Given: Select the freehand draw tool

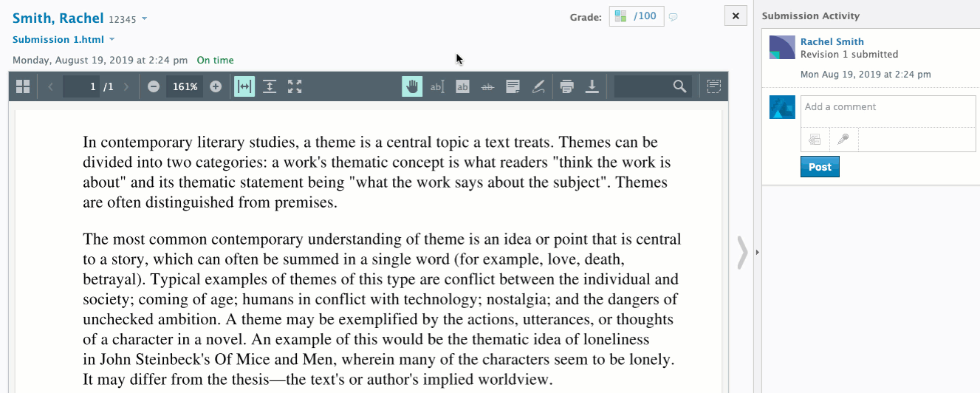Looking at the screenshot, I should (x=538, y=86).
